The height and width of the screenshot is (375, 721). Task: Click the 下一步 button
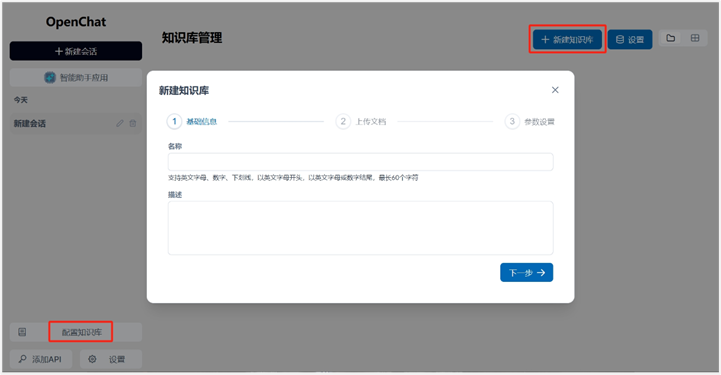[526, 273]
